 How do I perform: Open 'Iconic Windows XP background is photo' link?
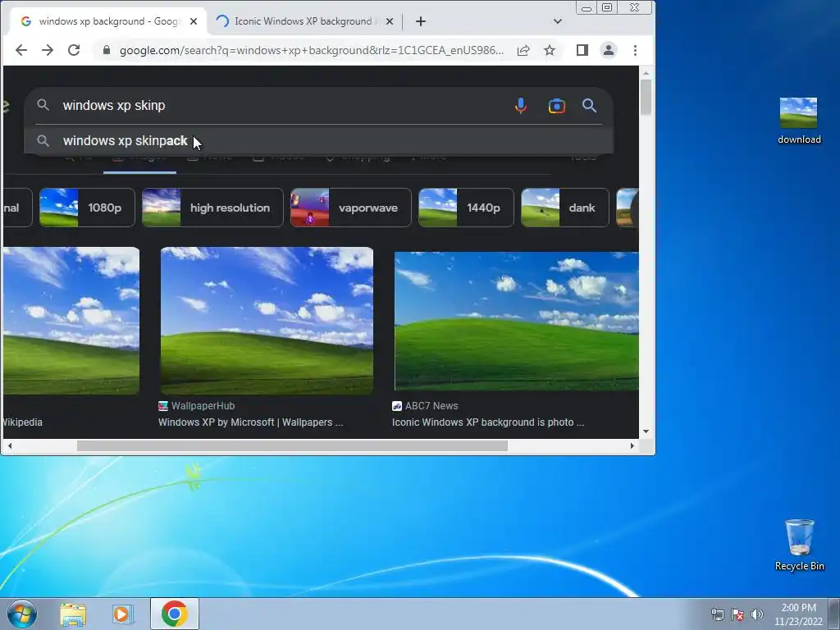pyautogui.click(x=488, y=422)
